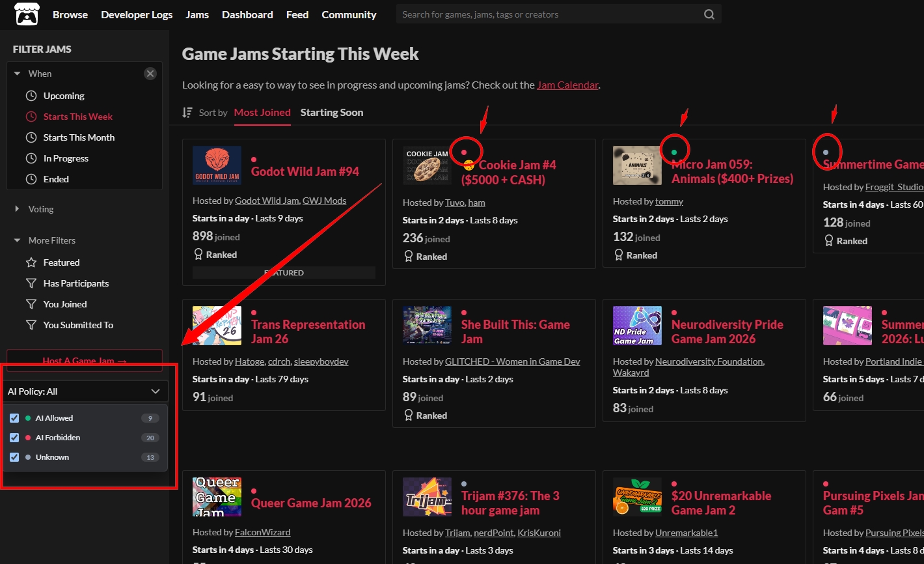Screen dimensions: 924x564
Task: Click the Ranked ribbon icon on Summertime Game card
Action: pyautogui.click(x=829, y=241)
